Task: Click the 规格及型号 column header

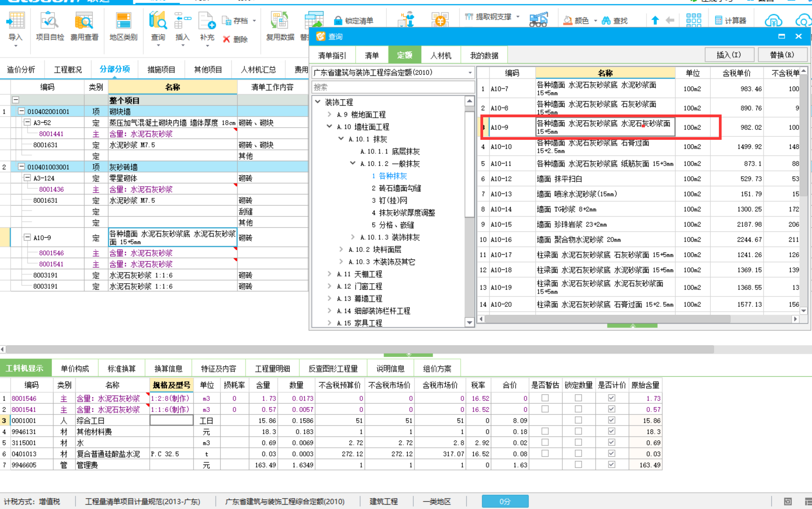Action: (x=171, y=385)
